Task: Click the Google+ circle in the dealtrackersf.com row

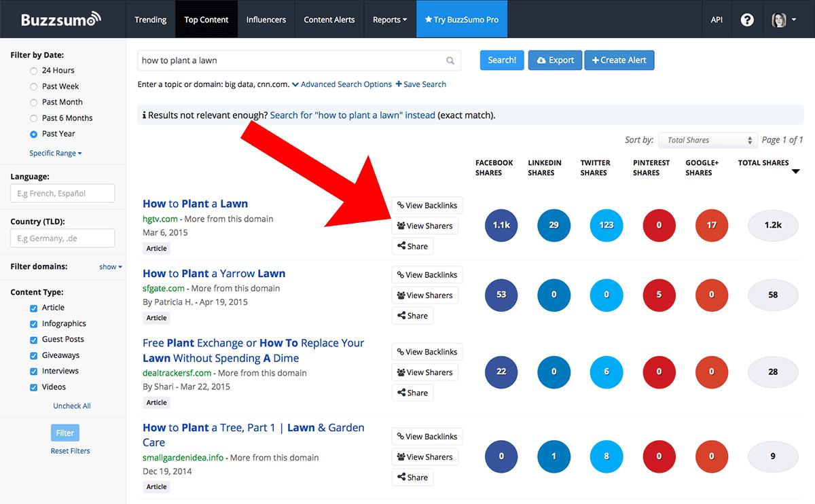Action: (x=712, y=372)
